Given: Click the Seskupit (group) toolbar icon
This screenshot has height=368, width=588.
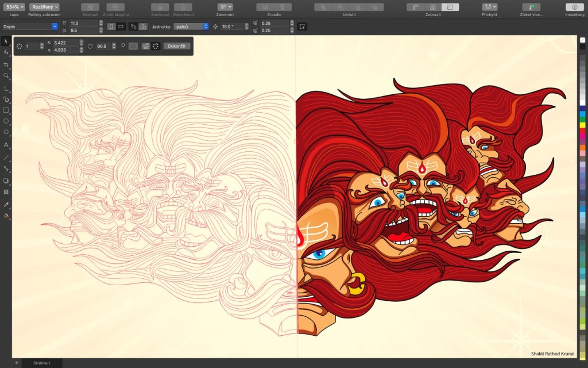Looking at the screenshot, I should [90, 7].
